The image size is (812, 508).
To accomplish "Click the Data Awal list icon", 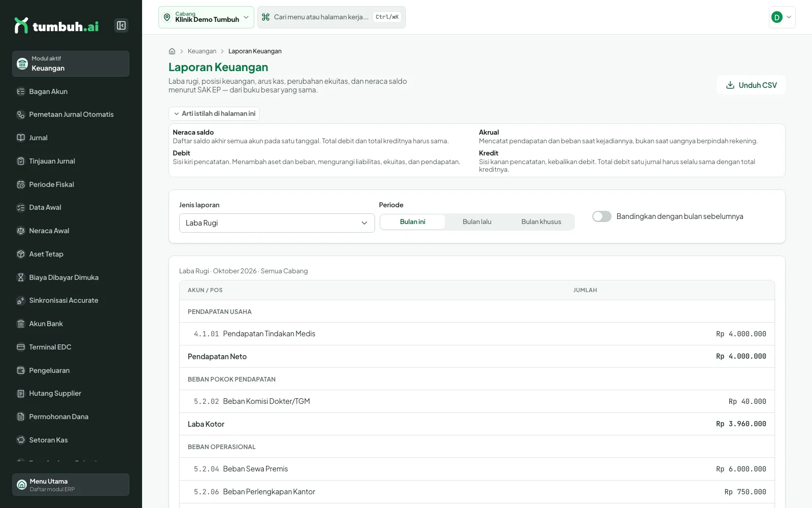I will pyautogui.click(x=21, y=207).
